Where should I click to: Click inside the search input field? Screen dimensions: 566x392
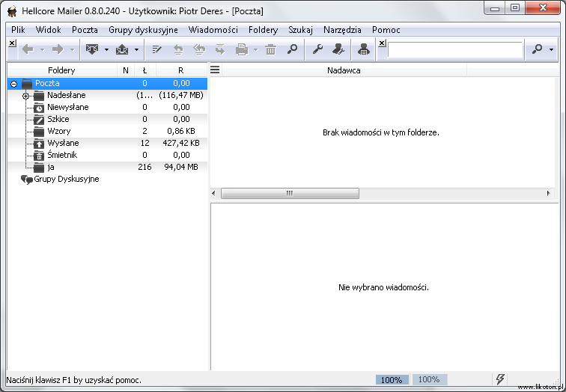pyautogui.click(x=455, y=50)
